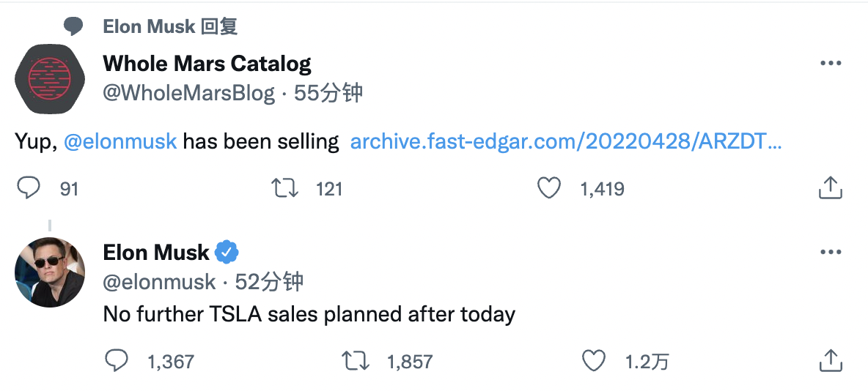Viewport: 868px width, 391px height.
Task: Reply to Whole Mars Catalog tweet
Action: click(x=29, y=188)
